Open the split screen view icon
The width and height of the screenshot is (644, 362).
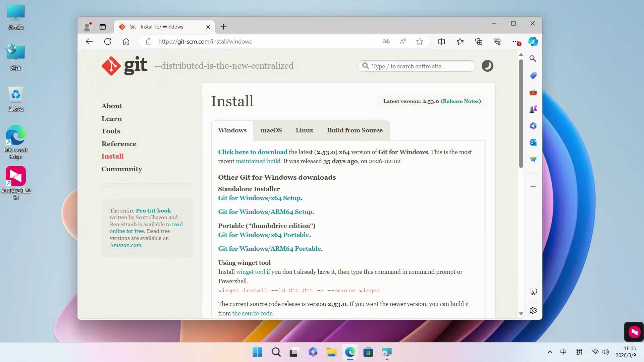[441, 42]
